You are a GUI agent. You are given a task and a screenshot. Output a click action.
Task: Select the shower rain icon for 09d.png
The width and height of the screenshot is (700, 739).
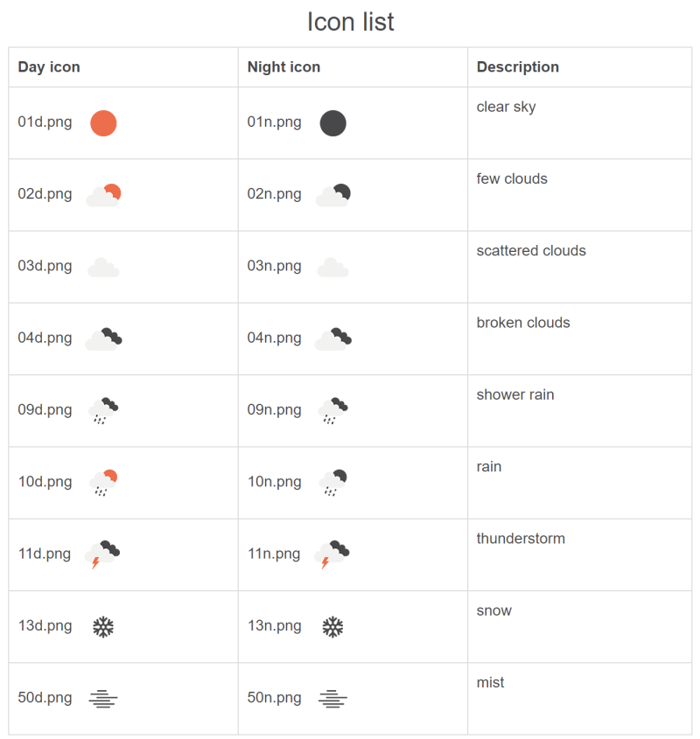click(x=103, y=410)
